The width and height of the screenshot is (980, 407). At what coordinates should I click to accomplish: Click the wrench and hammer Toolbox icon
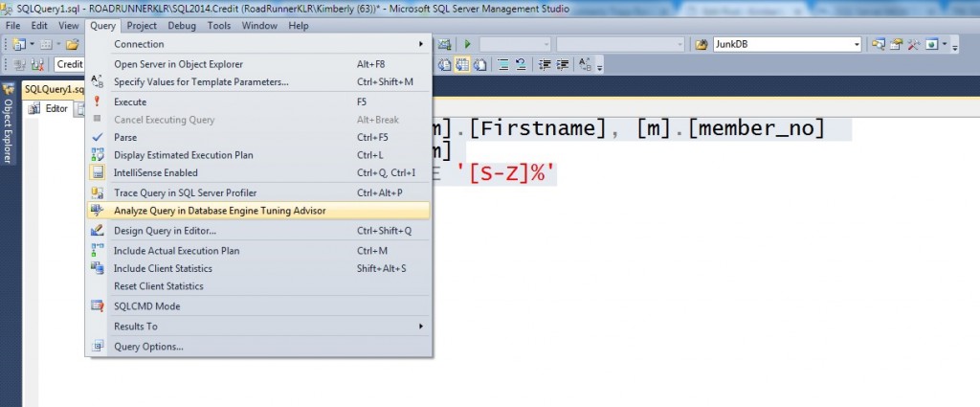point(914,44)
